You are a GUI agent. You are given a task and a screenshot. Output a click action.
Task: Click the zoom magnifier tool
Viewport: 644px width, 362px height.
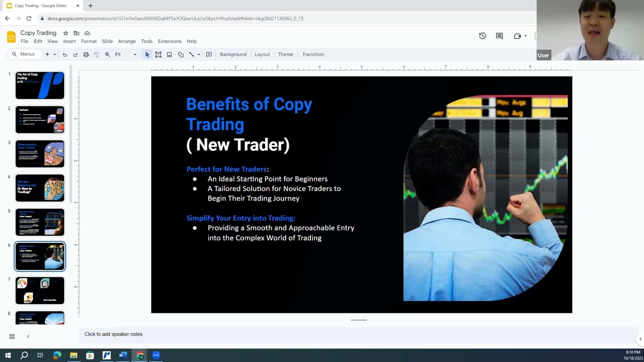coord(108,54)
